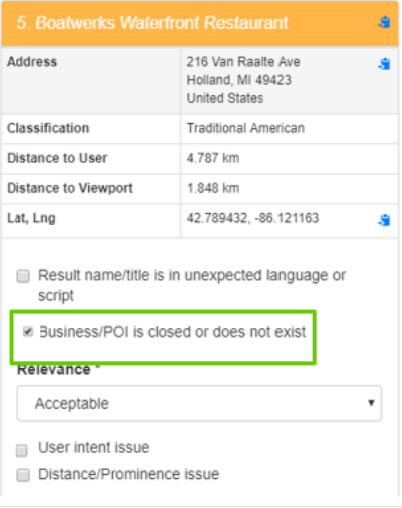Viewport: 402px width, 508px height.
Task: Open the Relevance dropdown showing Acceptable
Action: [199, 403]
